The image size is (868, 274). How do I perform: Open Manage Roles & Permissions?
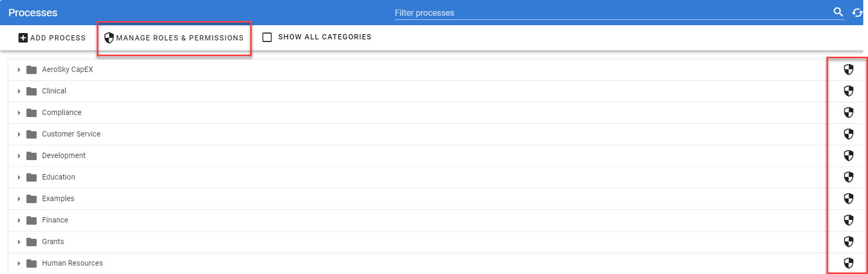174,38
